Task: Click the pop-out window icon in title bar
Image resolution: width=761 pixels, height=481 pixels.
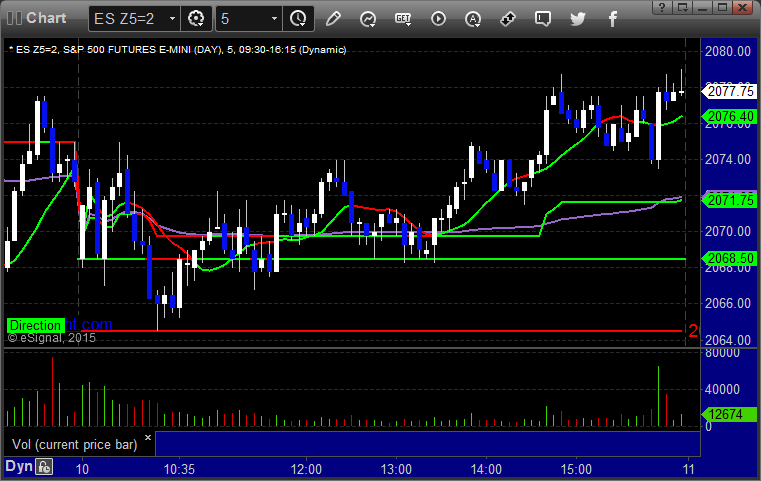Action: click(682, 7)
